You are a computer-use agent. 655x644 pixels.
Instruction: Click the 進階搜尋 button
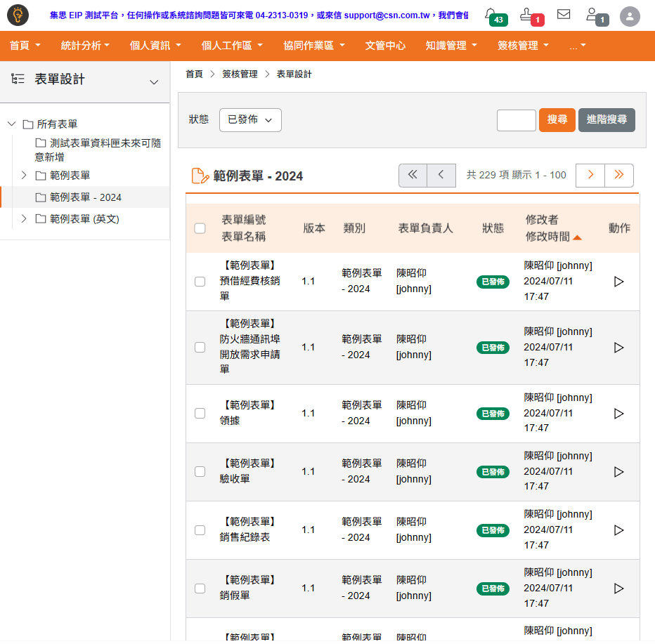pyautogui.click(x=607, y=120)
